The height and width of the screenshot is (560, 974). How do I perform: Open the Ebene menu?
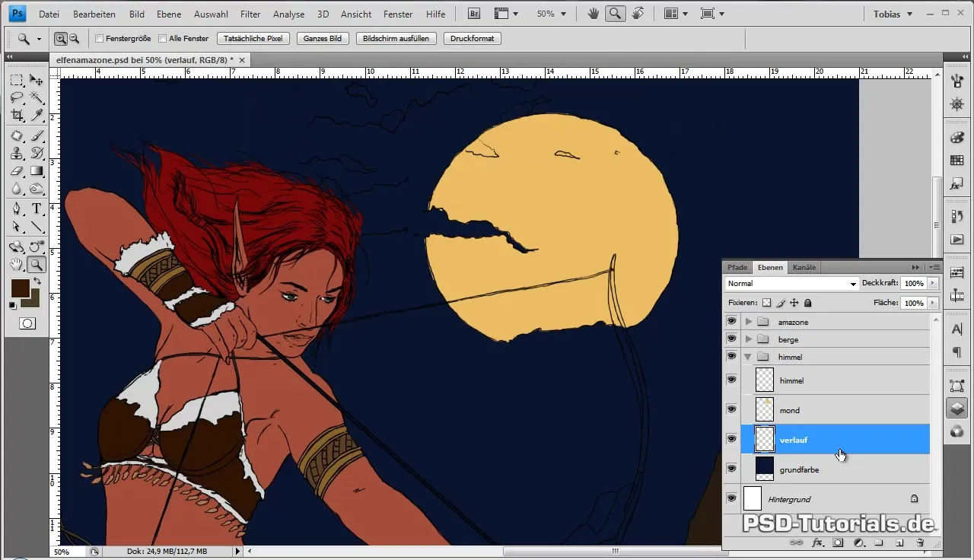(169, 14)
